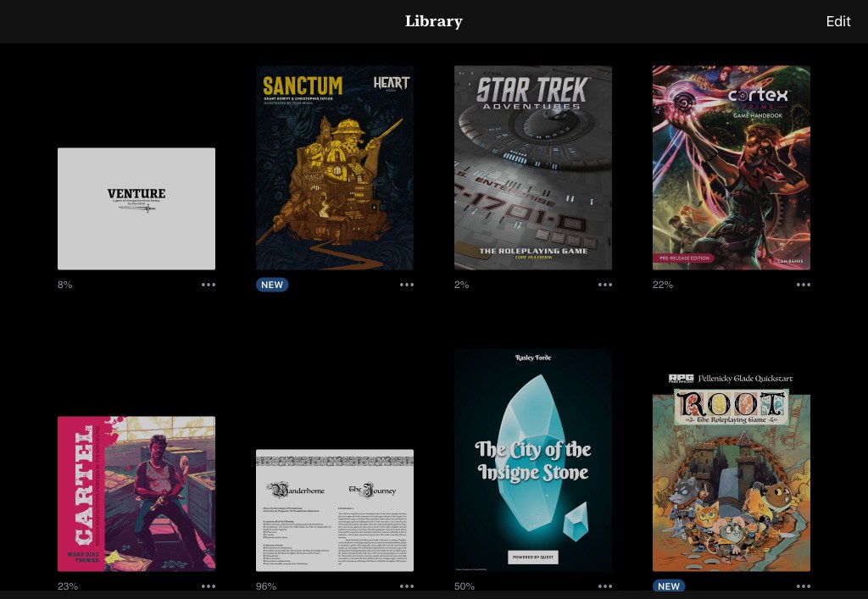Tap the Edit button in the header

coord(837,22)
